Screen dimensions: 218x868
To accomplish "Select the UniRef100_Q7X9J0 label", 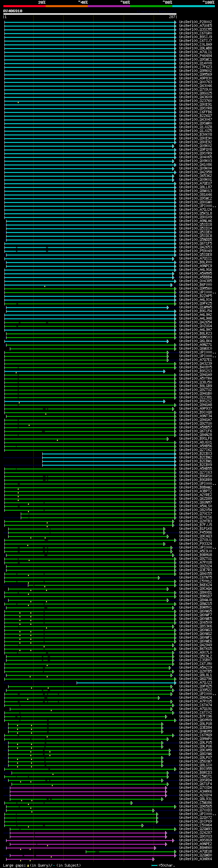I will pyautogui.click(x=196, y=90).
